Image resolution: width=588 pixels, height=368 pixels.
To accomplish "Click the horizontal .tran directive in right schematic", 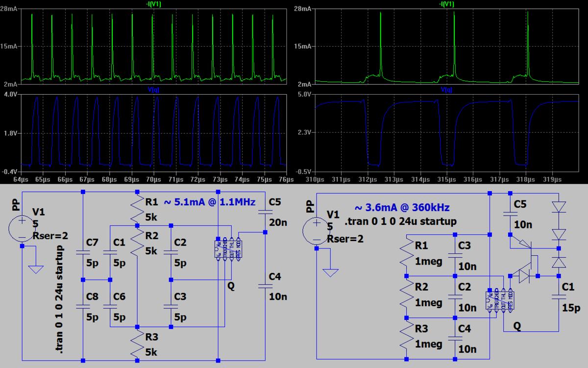I will coord(400,221).
